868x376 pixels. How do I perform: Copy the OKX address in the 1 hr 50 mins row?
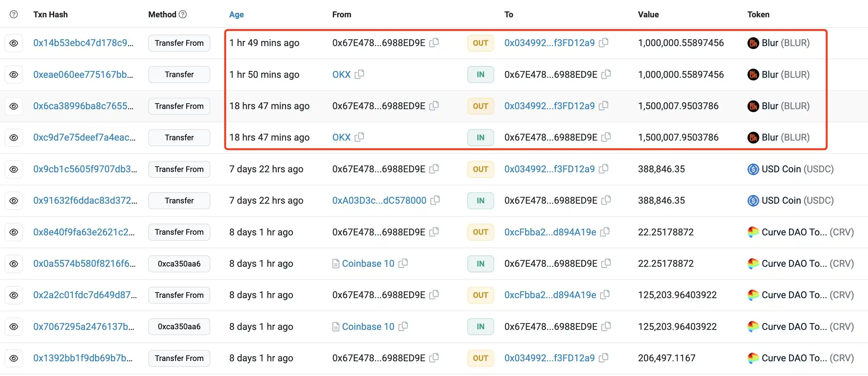pos(359,74)
